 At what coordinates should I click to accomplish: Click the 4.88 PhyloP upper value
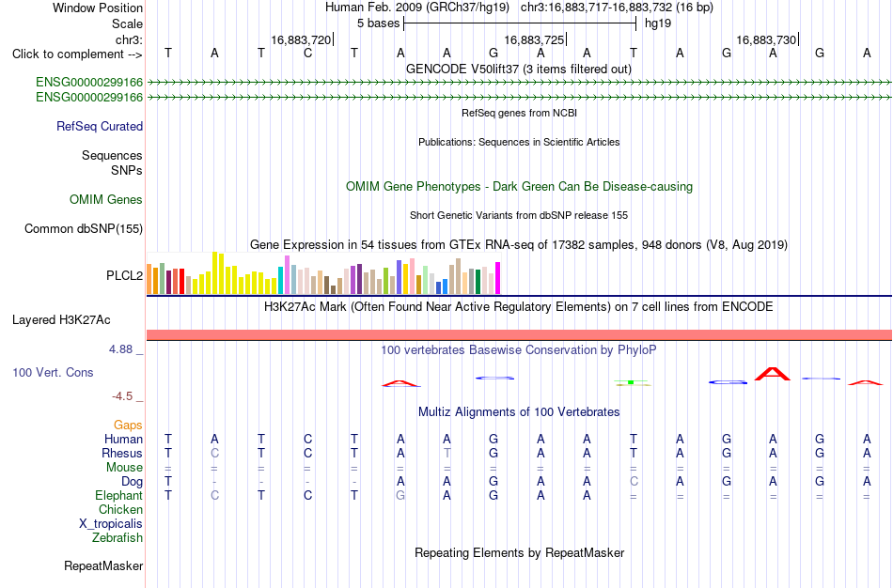(x=120, y=349)
